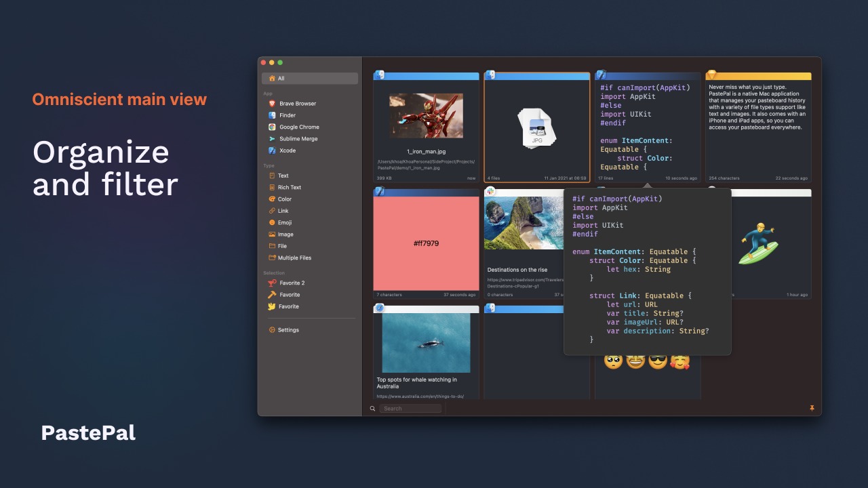868x488 pixels.
Task: Expand the Favorite 2 selection
Action: tap(292, 283)
